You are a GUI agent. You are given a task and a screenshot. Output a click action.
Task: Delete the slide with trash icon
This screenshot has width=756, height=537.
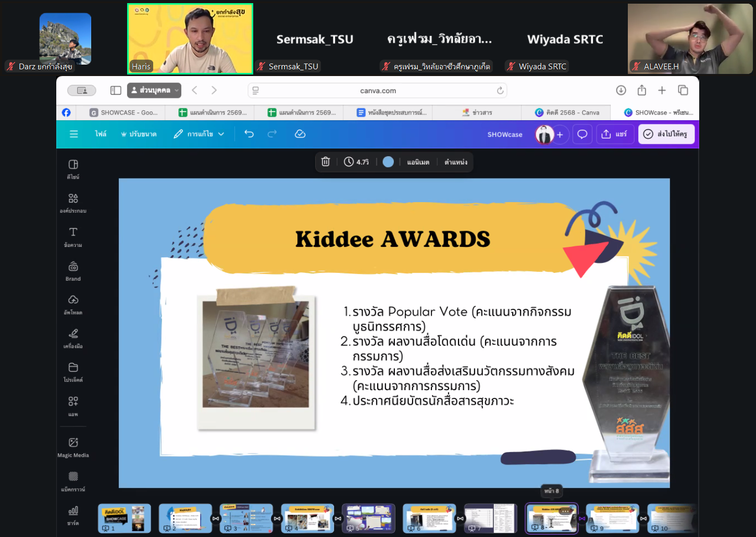point(326,162)
